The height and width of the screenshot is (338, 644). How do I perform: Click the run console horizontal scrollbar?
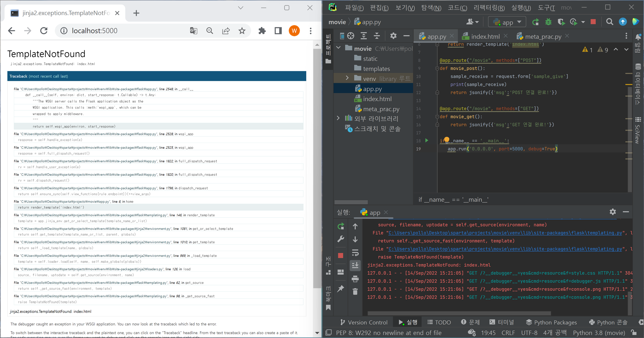(x=459, y=313)
